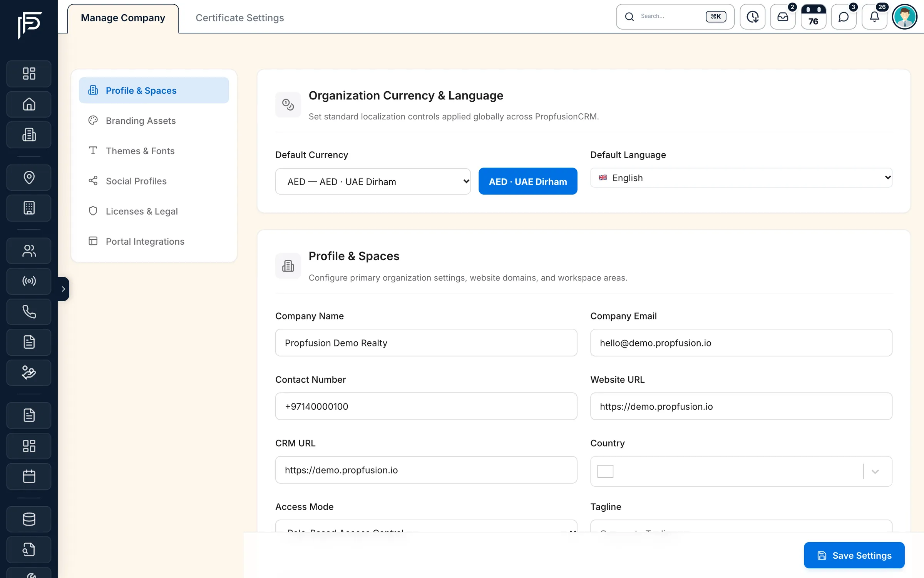
Task: Open the chat messages icon
Action: [x=844, y=17]
